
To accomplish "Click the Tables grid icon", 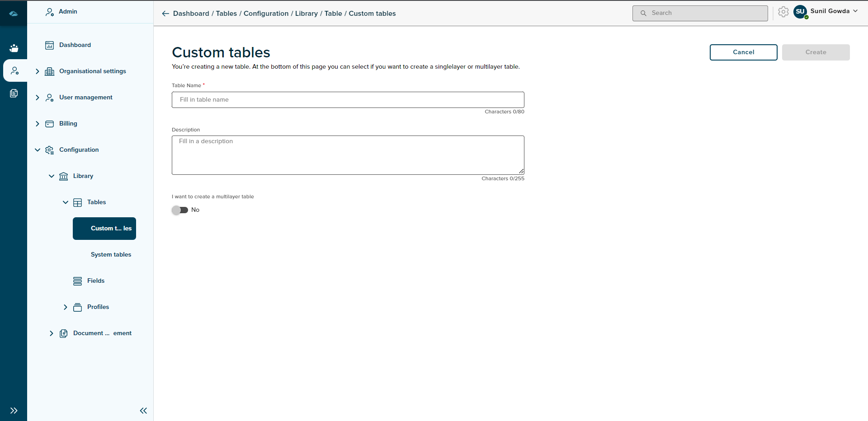I will tap(78, 202).
